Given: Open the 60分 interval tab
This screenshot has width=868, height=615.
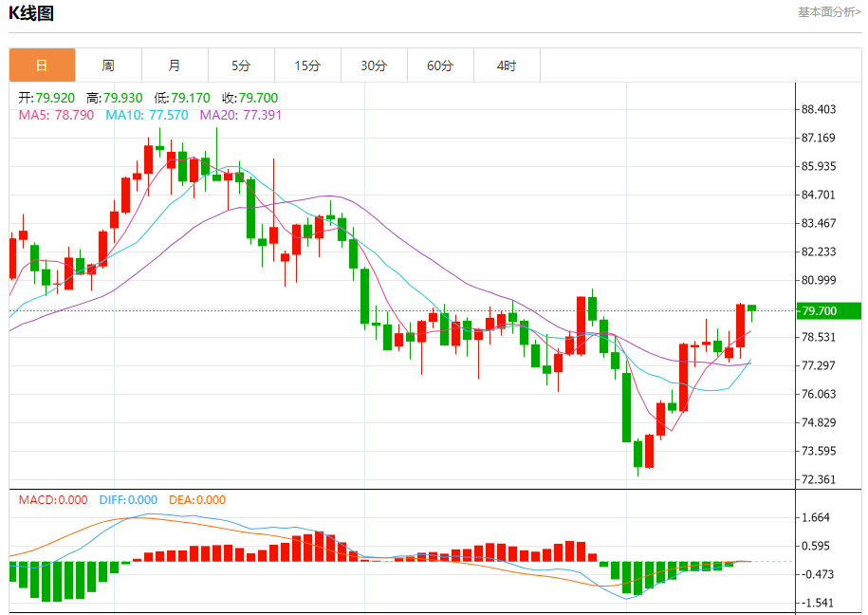Looking at the screenshot, I should 441,65.
